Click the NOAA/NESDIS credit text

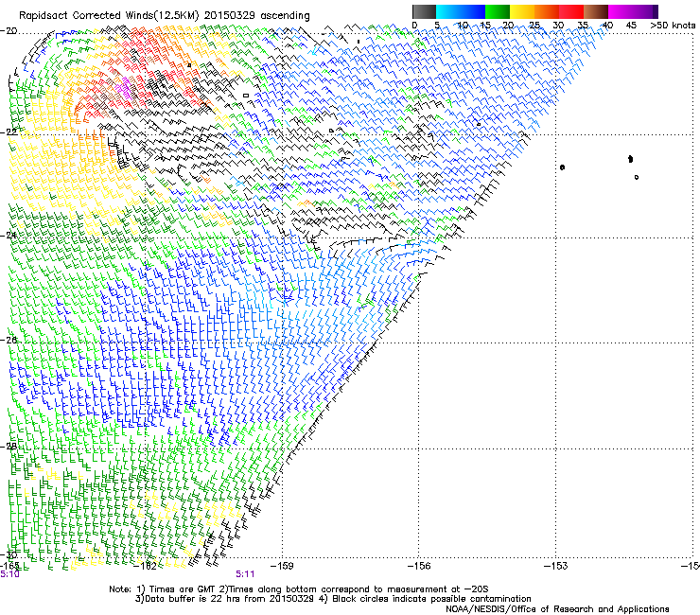coord(557,608)
